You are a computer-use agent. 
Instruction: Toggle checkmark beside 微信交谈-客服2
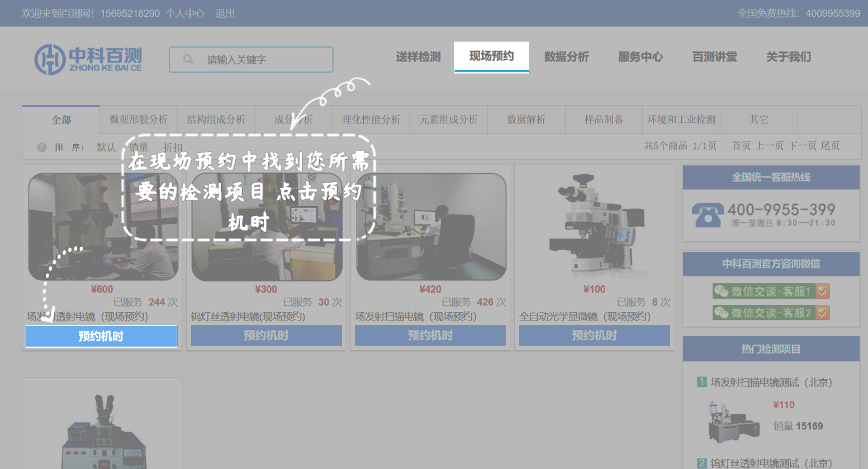[x=822, y=313]
